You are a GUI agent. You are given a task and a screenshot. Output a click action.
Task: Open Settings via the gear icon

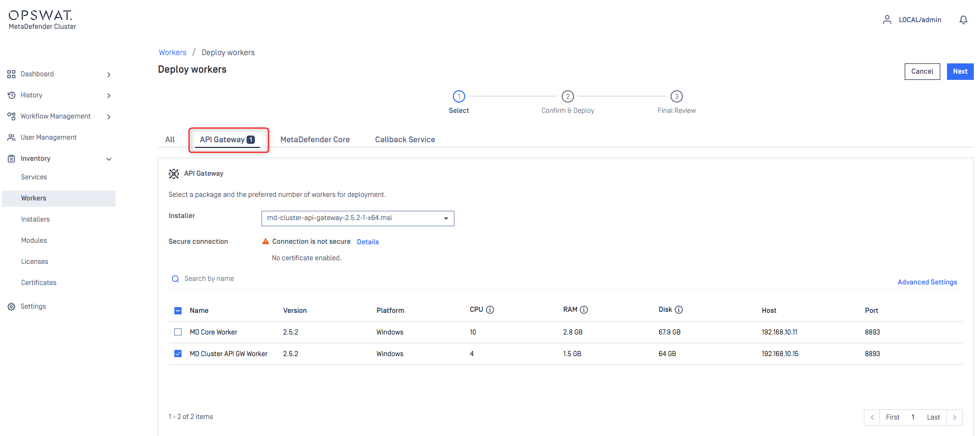11,307
